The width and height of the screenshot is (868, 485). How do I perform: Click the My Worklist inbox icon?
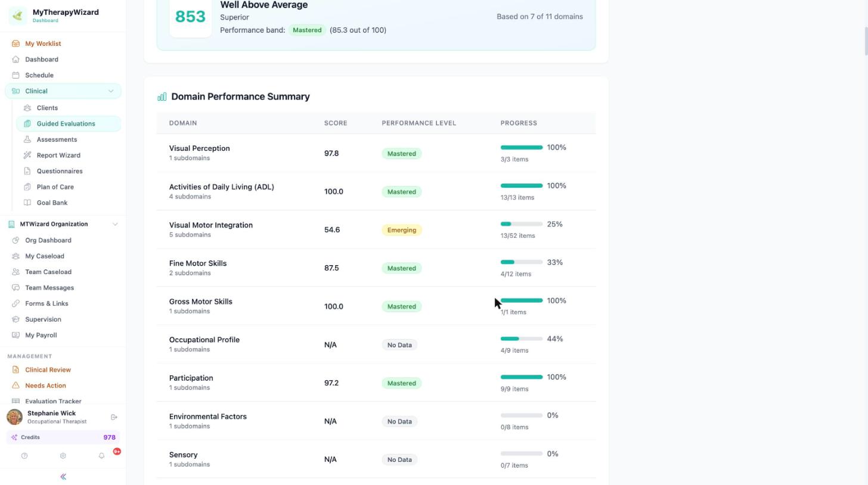tap(15, 43)
